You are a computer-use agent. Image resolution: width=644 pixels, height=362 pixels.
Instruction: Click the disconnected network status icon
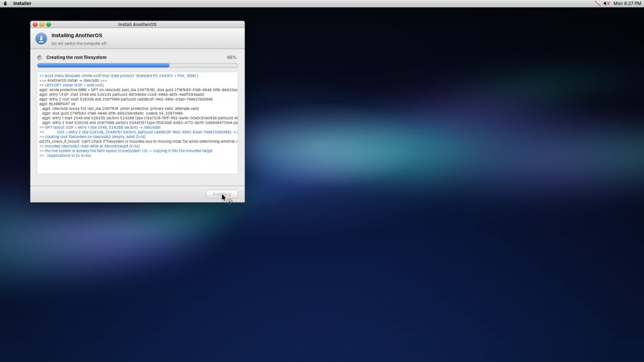(597, 4)
